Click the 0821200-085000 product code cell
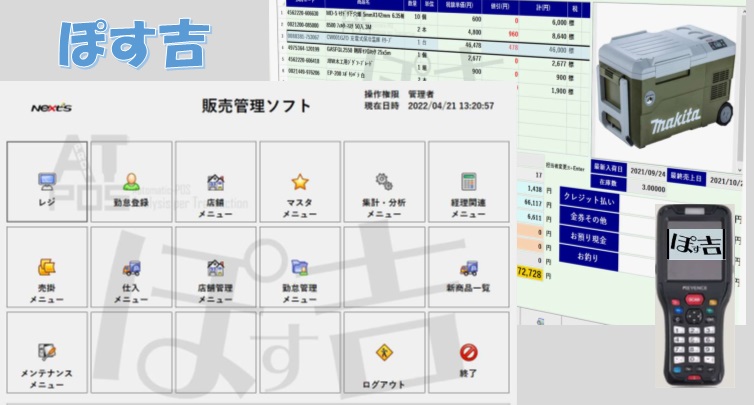The width and height of the screenshot is (754, 405). pyautogui.click(x=302, y=25)
